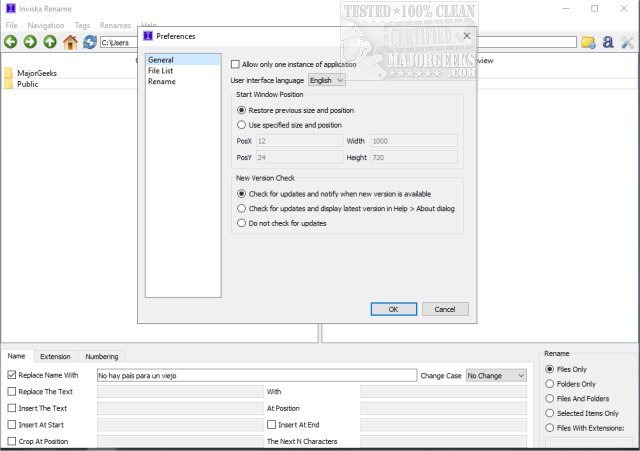Open the Renames menu

[115, 25]
